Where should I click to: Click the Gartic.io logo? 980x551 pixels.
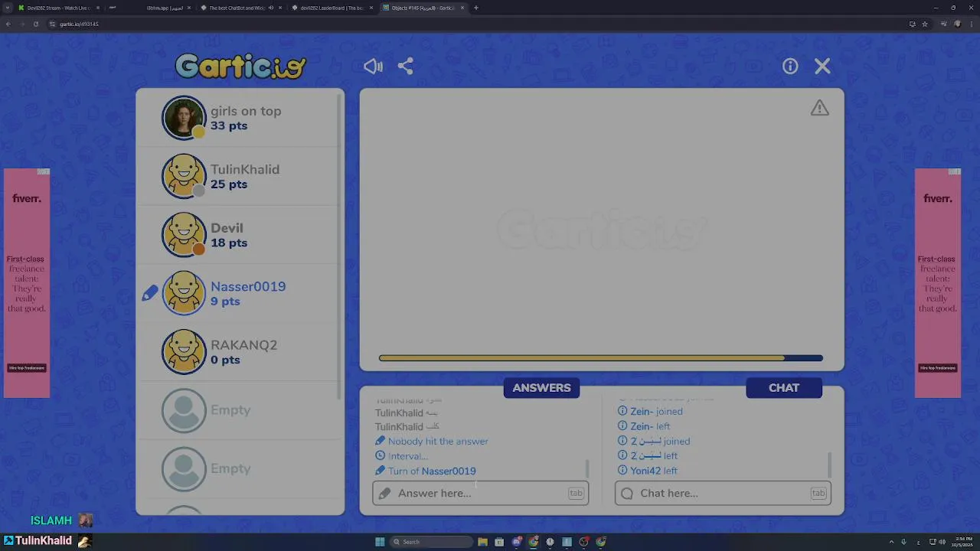click(x=240, y=66)
